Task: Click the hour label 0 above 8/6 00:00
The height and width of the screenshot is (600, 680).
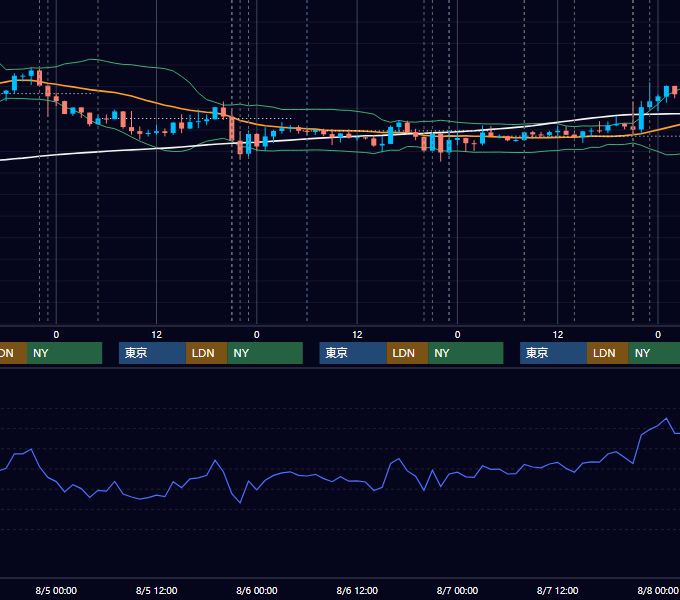Action: (x=257, y=335)
